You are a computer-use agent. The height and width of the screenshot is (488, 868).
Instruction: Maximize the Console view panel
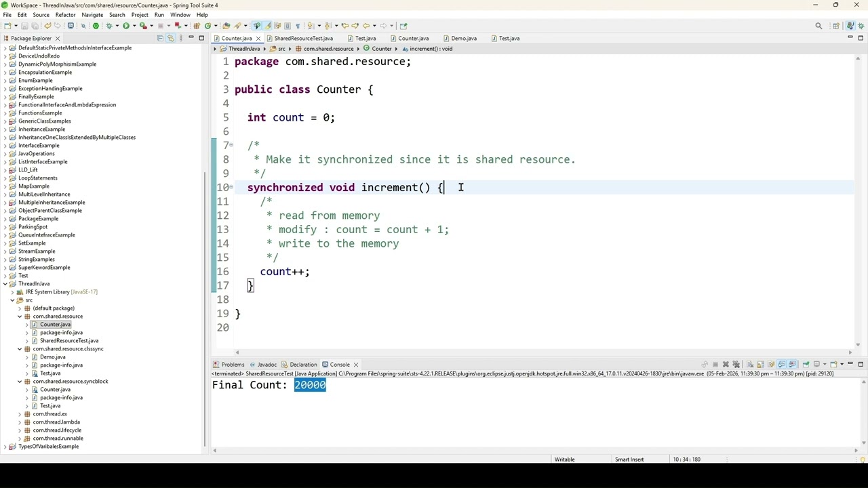click(x=861, y=365)
